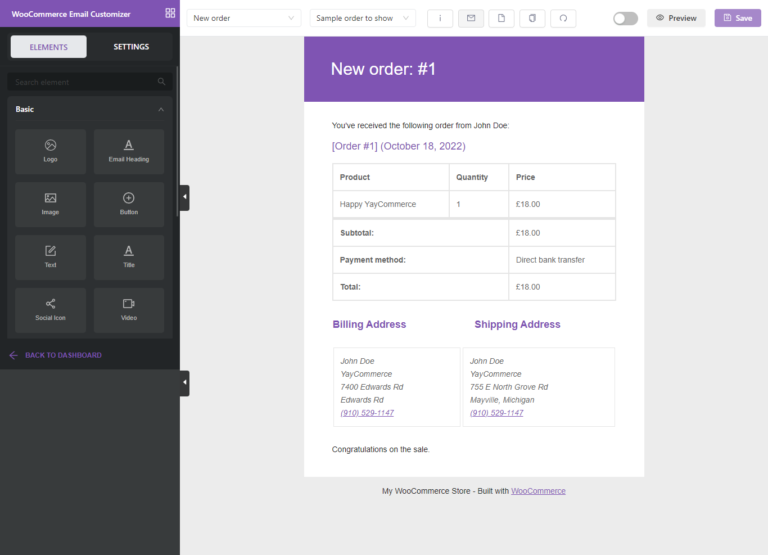Open the New order template dropdown
768x555 pixels.
(x=243, y=18)
